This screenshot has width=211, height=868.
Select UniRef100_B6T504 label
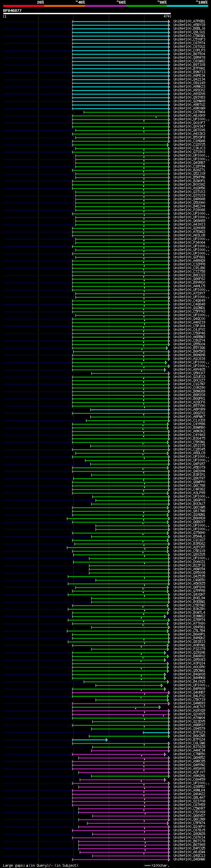[x=189, y=54]
